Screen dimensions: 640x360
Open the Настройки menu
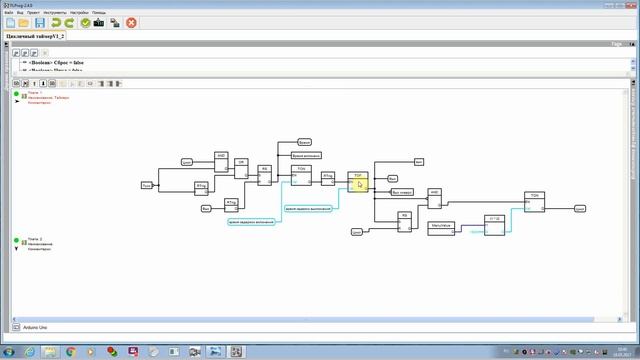[x=79, y=13]
